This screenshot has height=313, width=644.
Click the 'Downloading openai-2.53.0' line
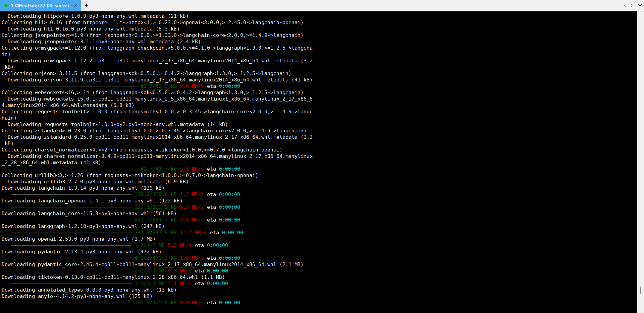coord(78,239)
